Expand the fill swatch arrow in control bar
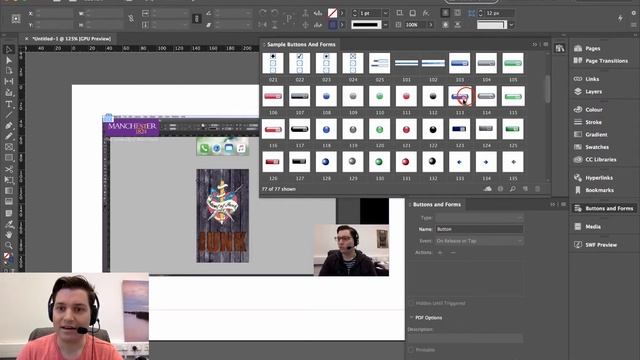 click(342, 13)
